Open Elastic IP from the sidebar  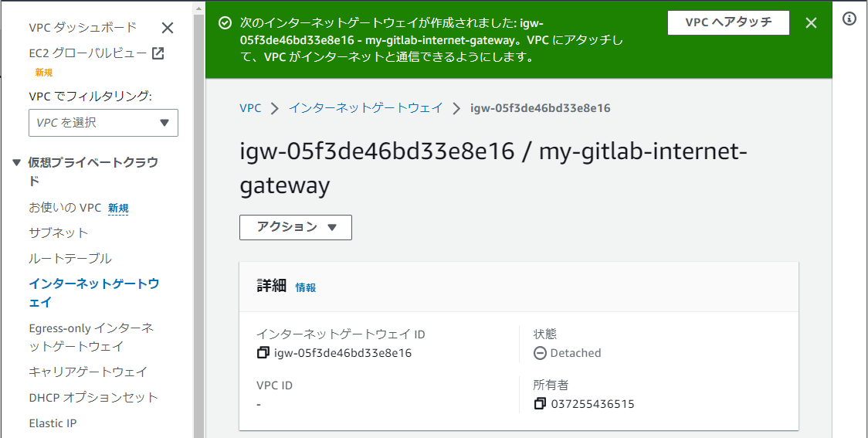point(53,423)
